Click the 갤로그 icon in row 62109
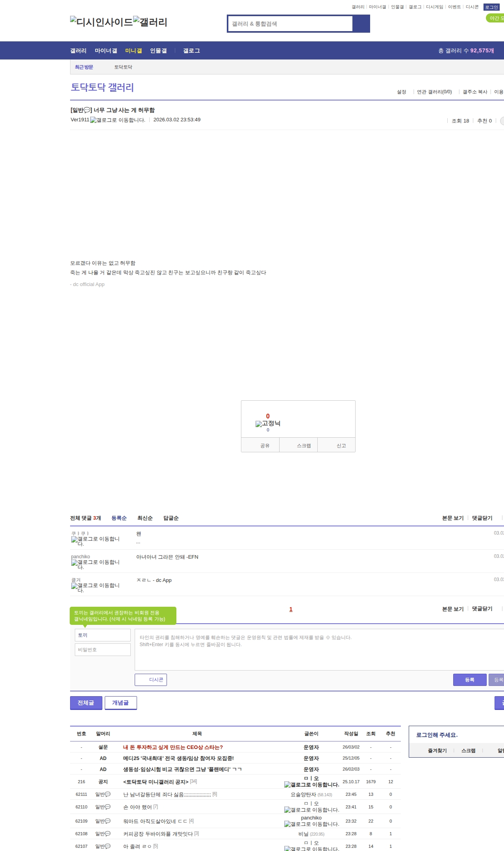The width and height of the screenshot is (504, 851). click(311, 824)
